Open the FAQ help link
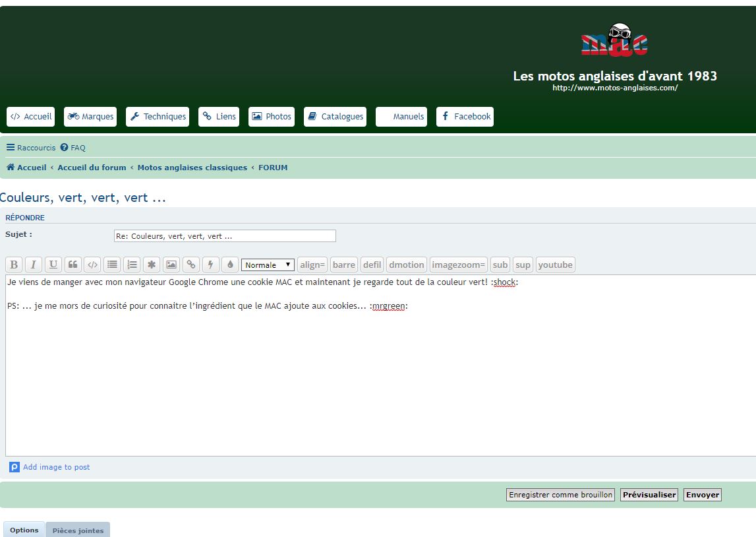The height and width of the screenshot is (537, 756). coord(73,148)
